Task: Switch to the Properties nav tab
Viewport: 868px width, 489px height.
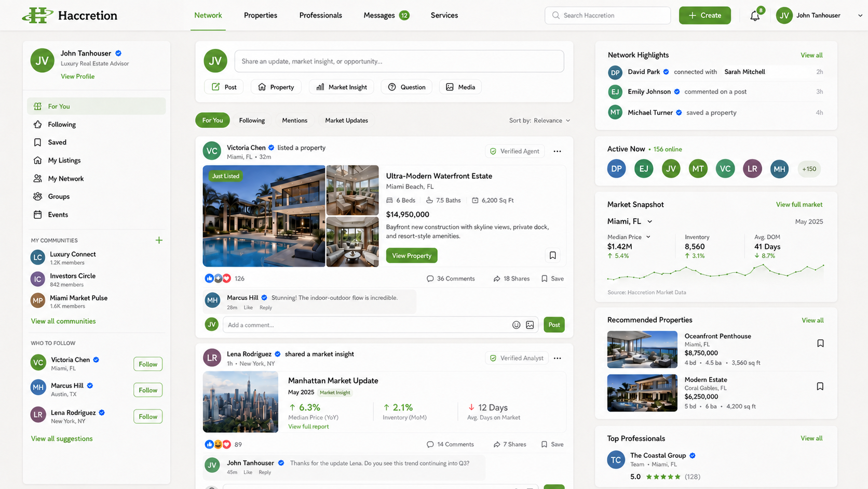Action: [261, 16]
